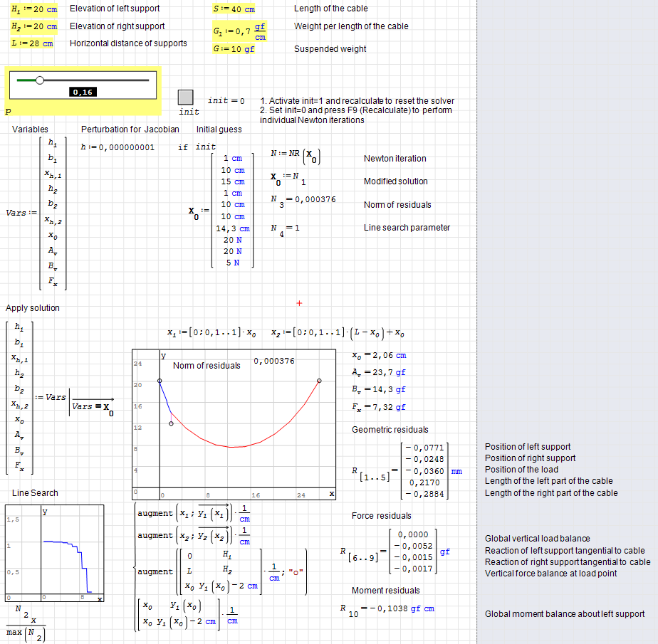Click the red crosshair insertion cursor

click(299, 304)
